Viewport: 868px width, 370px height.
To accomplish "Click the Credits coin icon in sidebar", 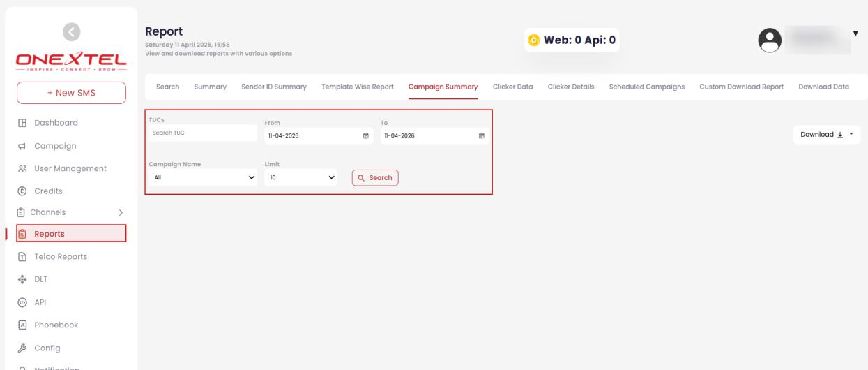I will point(22,191).
